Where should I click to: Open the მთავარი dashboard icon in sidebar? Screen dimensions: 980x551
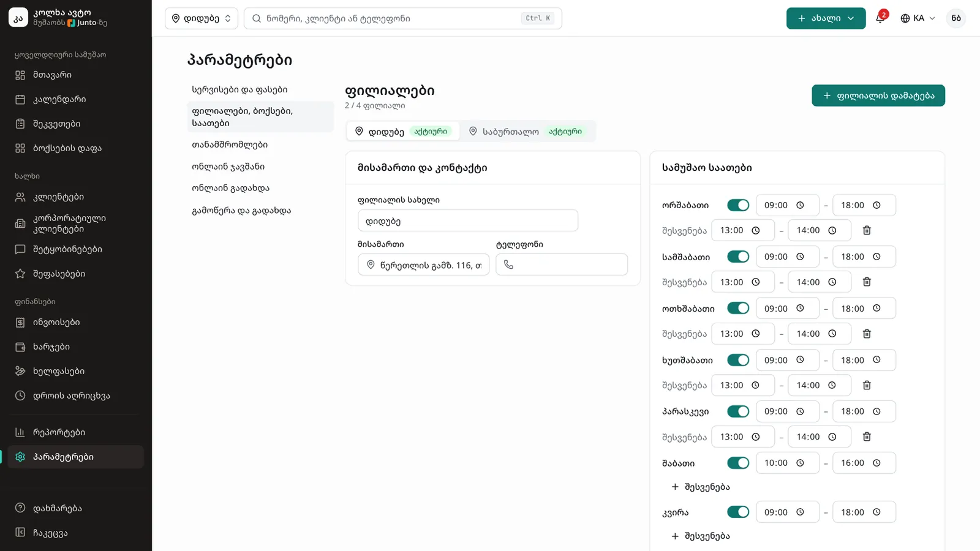pos(20,75)
